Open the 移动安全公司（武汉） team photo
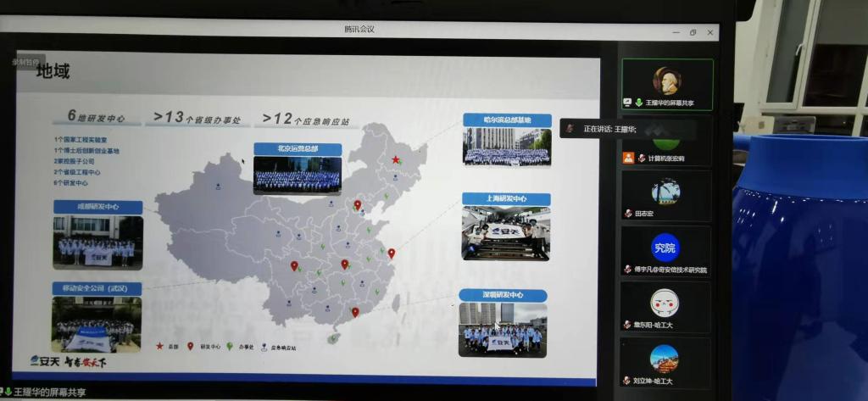868x401 pixels. coord(97,325)
